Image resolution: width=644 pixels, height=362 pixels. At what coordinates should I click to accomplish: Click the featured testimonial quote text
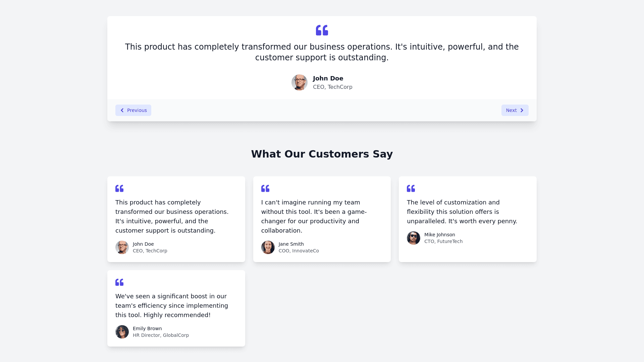[x=322, y=52]
